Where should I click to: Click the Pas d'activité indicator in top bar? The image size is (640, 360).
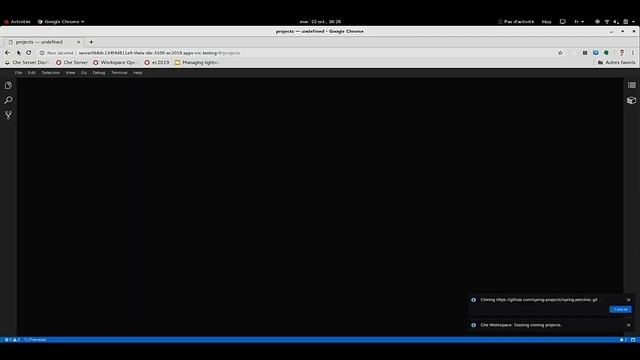(x=516, y=22)
